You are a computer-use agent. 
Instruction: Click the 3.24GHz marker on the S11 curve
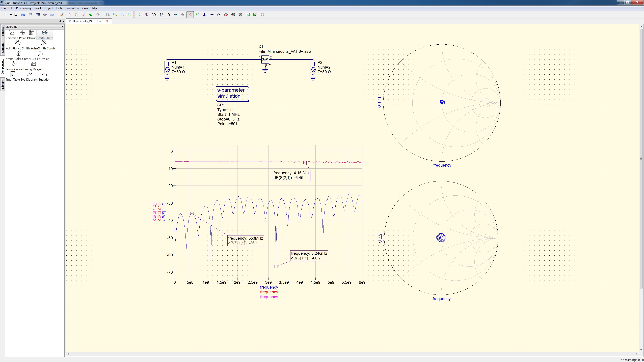coord(276,266)
